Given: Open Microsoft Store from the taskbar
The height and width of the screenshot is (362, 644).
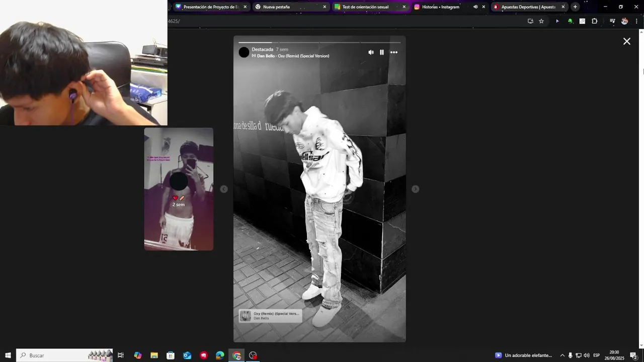Looking at the screenshot, I should coord(171,355).
